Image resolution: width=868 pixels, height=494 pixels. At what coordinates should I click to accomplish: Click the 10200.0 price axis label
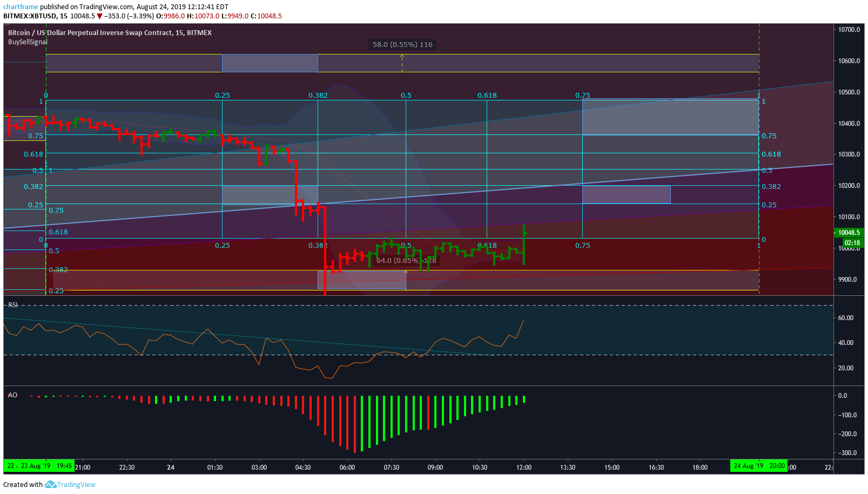tap(849, 186)
